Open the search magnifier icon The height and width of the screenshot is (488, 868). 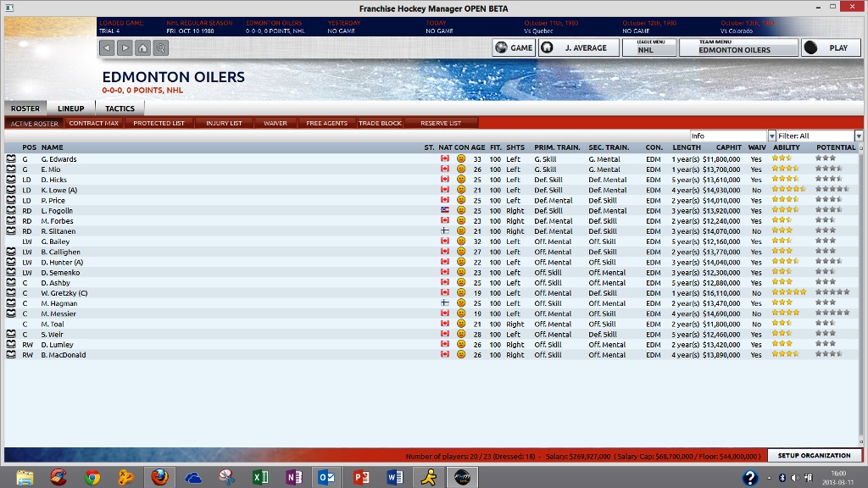click(160, 48)
